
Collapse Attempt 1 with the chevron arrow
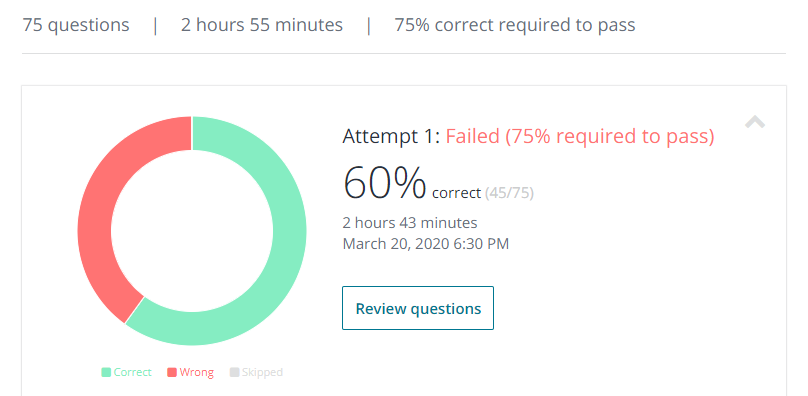click(x=755, y=122)
